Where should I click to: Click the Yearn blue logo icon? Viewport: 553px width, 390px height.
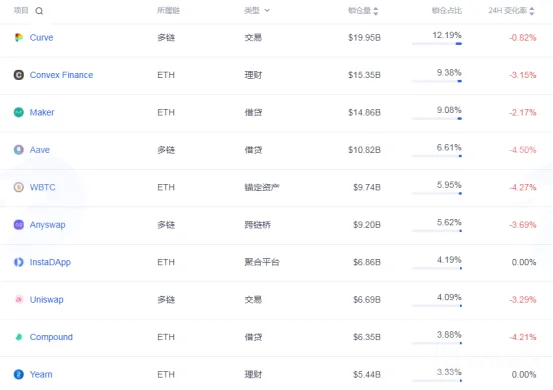point(19,374)
